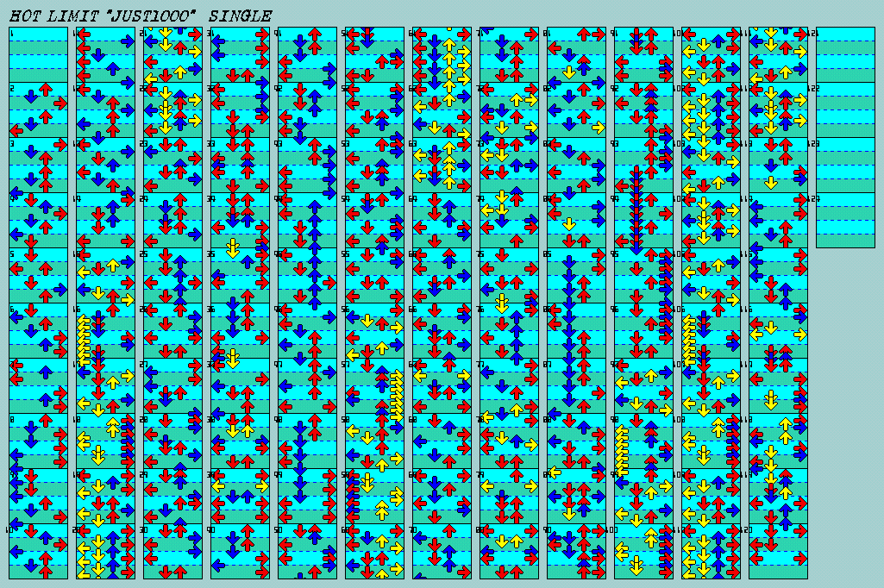Image resolution: width=884 pixels, height=588 pixels.
Task: Click the yellow down arrow in measure 84
Action: click(569, 222)
